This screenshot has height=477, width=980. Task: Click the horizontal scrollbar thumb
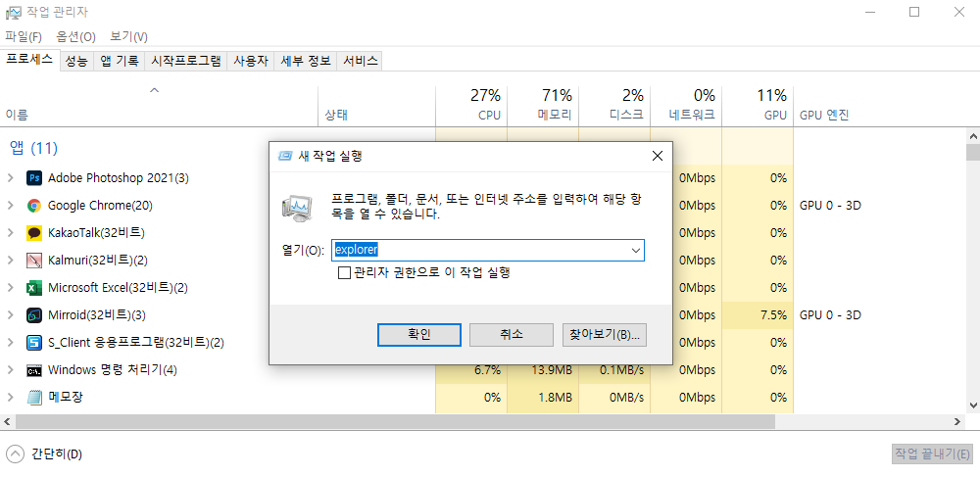tap(395, 421)
